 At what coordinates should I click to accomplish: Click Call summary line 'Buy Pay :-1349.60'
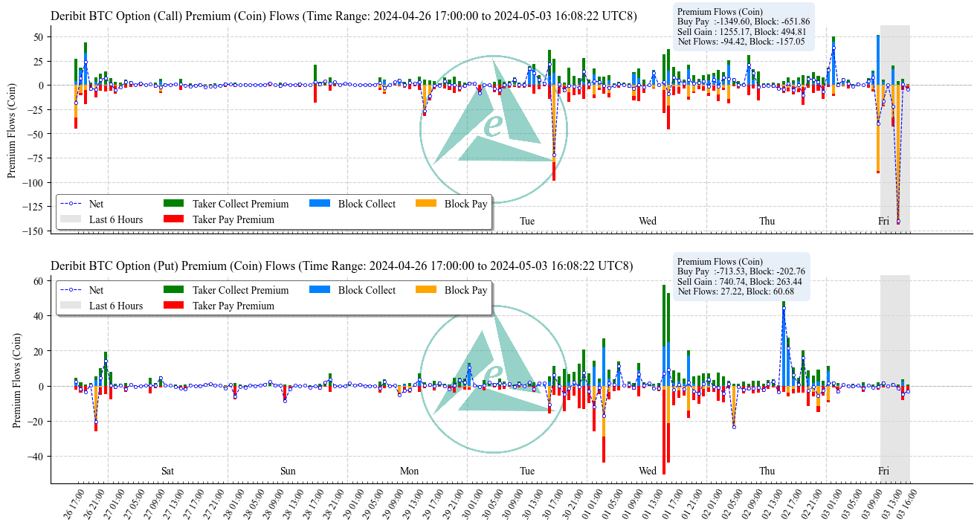[744, 22]
